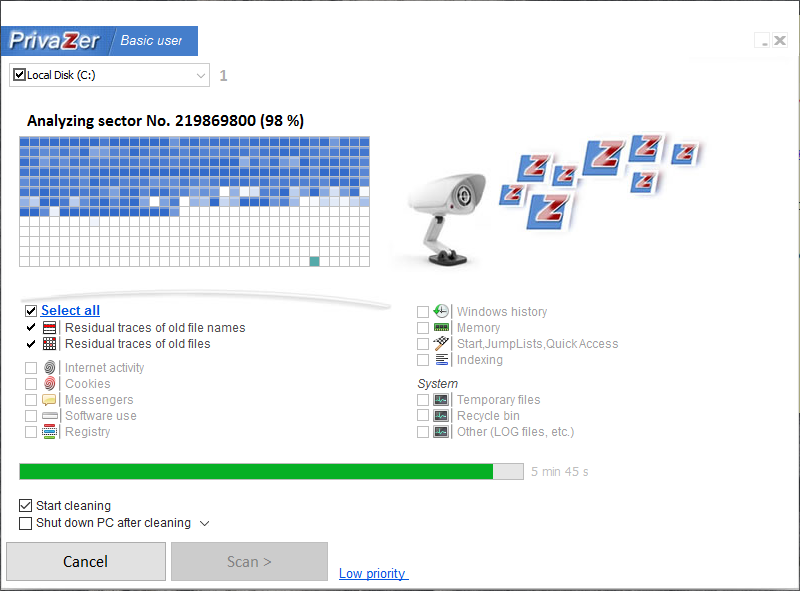Click the Windows history label
800x591 pixels.
point(502,311)
